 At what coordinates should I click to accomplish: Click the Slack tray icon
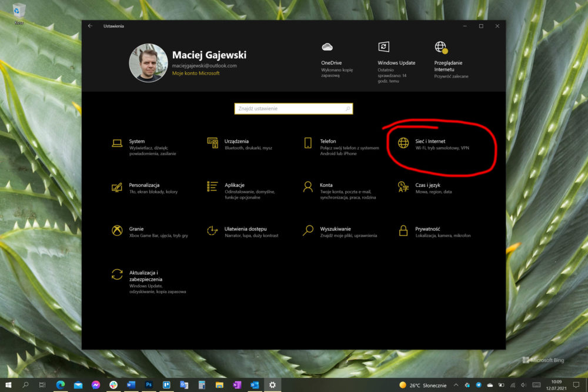pyautogui.click(x=467, y=385)
